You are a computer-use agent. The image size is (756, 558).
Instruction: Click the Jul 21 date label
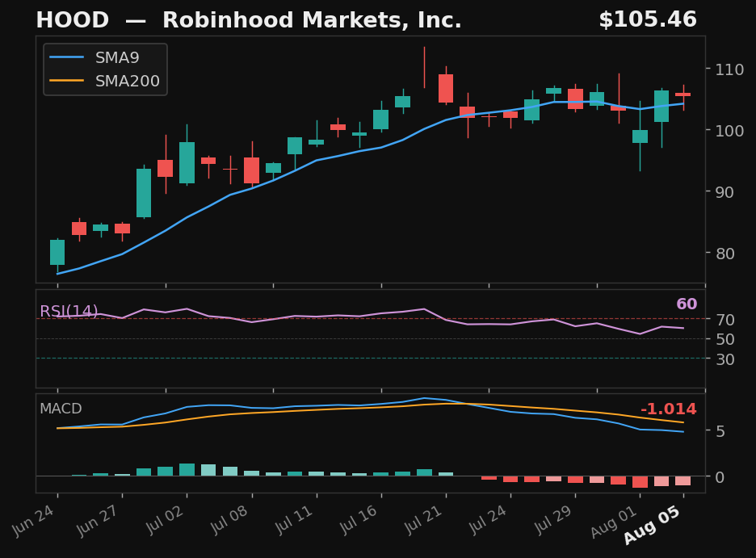(x=423, y=519)
